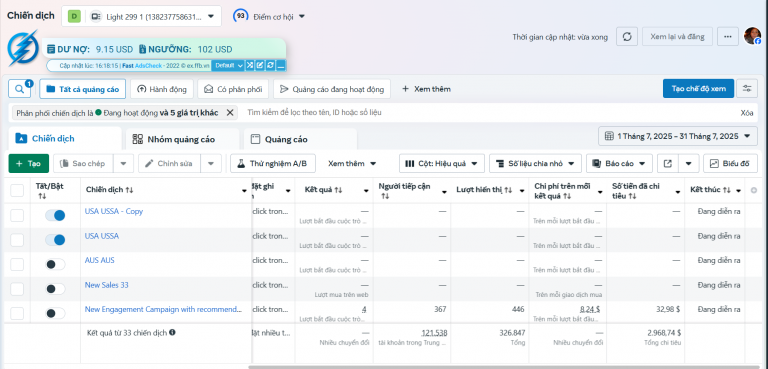Viewport: 768px width, 369px height.
Task: Open the Xem thêm toolbar dropdown
Action: [352, 164]
